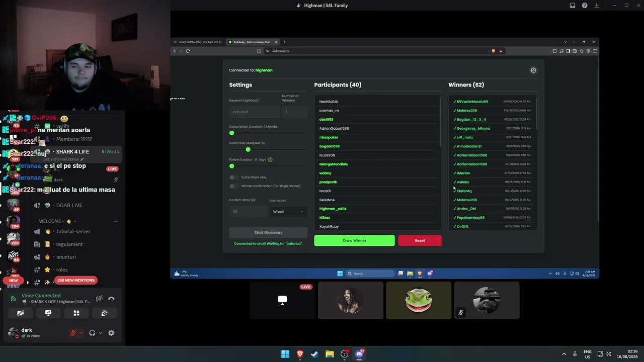This screenshot has width=644, height=362.
Task: Click the Confirm Time input field
Action: (248, 212)
